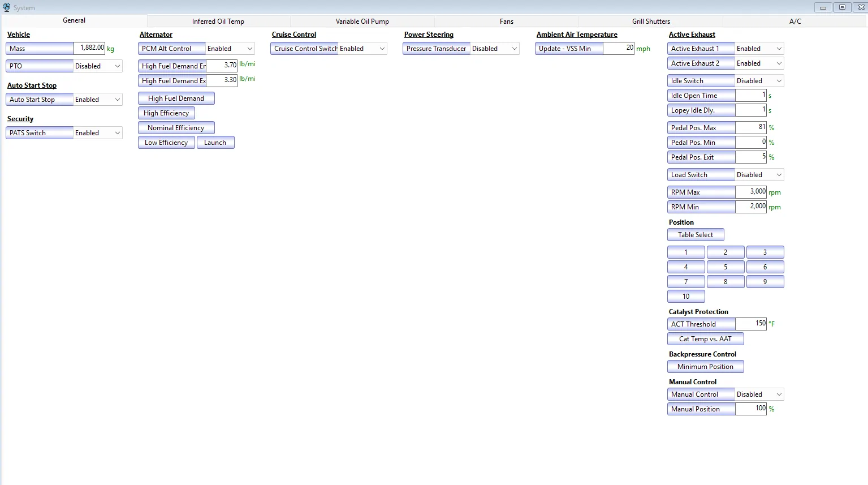Open the PATS Switch dropdown
The height and width of the screenshot is (485, 868).
(98, 133)
